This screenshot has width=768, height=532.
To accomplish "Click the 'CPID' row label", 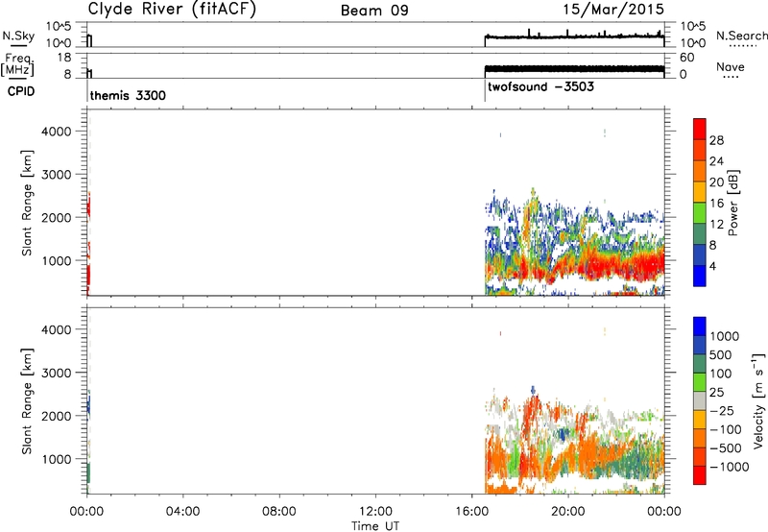I will [x=21, y=91].
